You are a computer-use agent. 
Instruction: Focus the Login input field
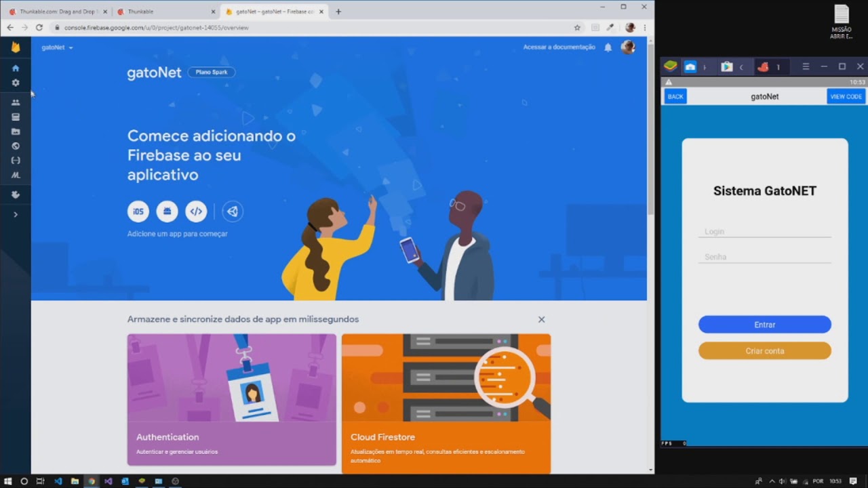tap(765, 231)
